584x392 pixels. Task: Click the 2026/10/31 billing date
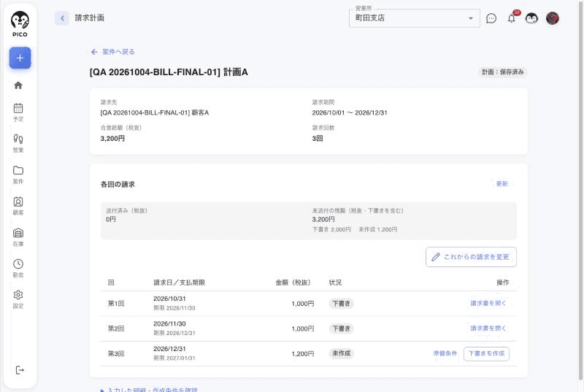(169, 299)
